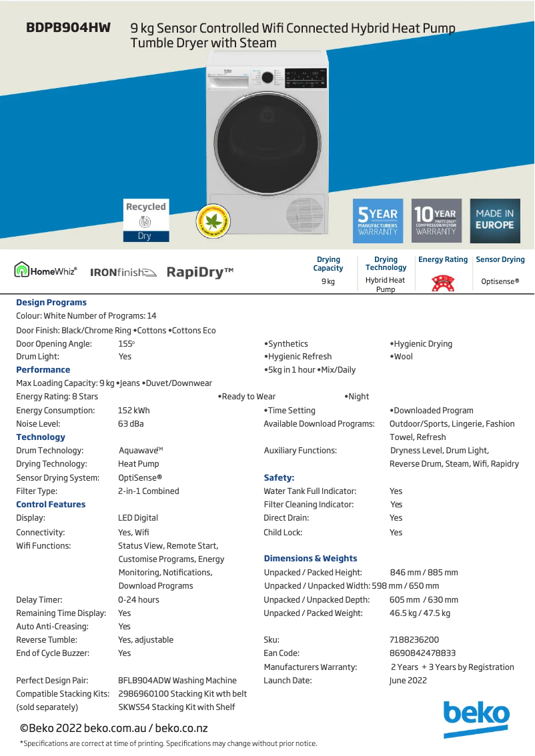Select the 5 Year Manufacturers Warranty badge
Screen dimensions: 535x756
point(378,221)
